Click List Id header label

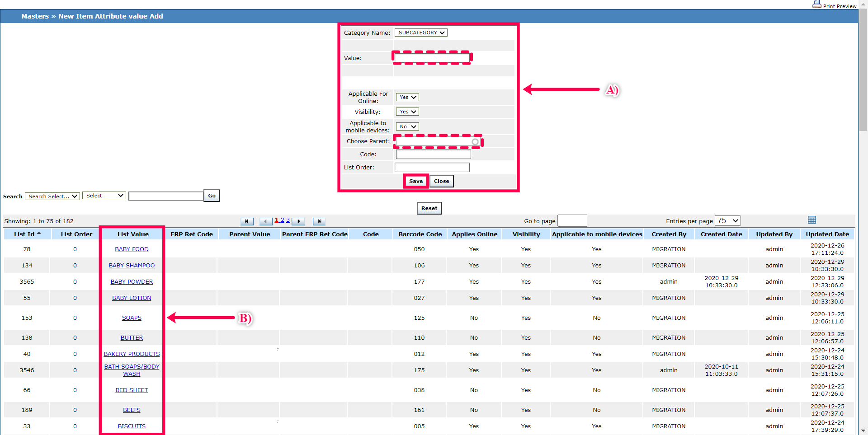24,234
